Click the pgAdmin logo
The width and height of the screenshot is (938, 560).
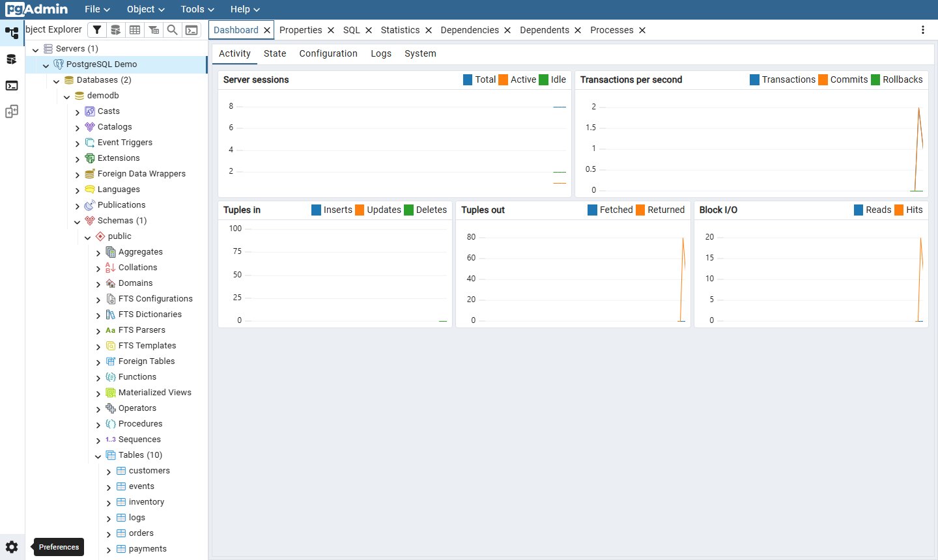[x=36, y=9]
